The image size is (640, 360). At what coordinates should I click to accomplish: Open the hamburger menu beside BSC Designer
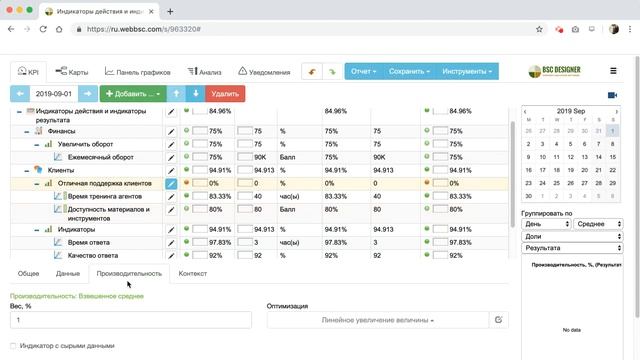click(x=613, y=71)
